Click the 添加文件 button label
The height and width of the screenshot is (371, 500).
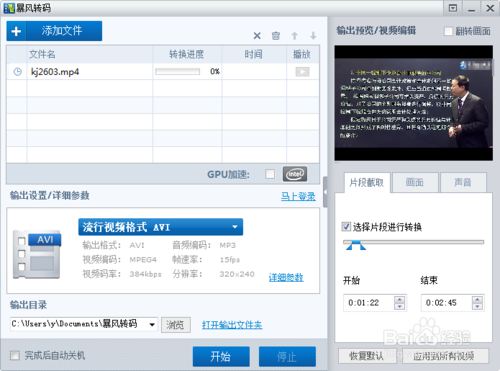62,31
